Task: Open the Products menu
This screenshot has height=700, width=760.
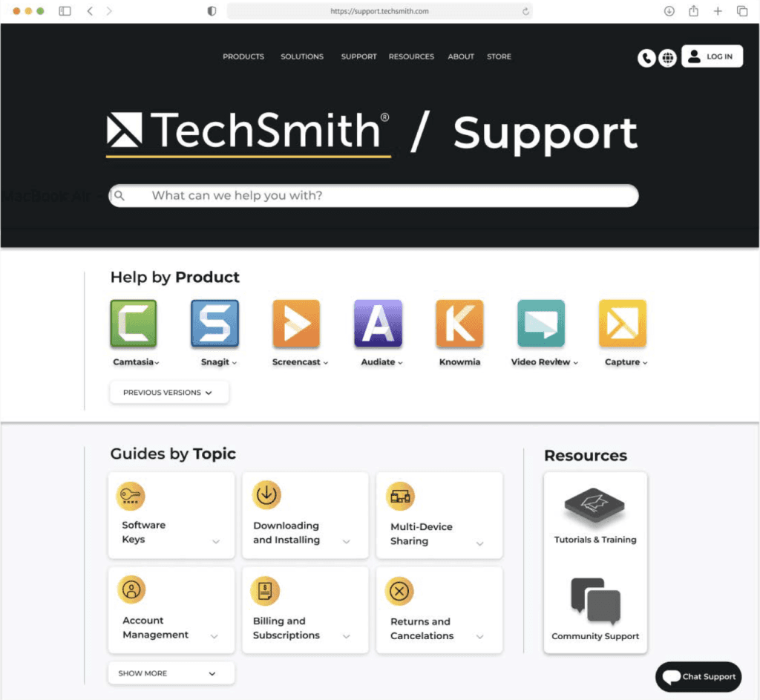Action: (243, 56)
